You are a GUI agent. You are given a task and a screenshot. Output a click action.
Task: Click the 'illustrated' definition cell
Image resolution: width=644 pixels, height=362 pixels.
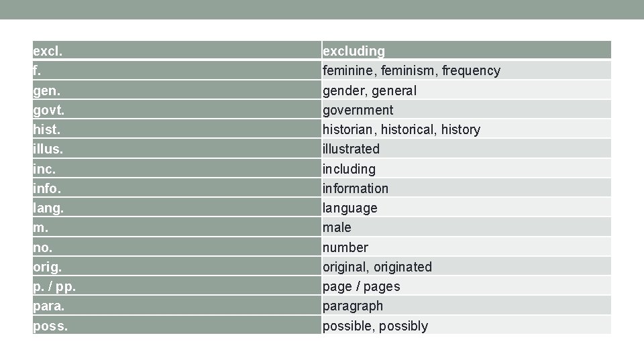coord(351,149)
